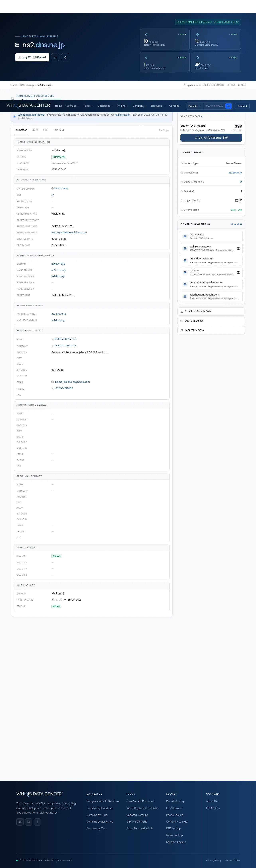
Task: Click the Search domain input field
Action: coord(214,106)
